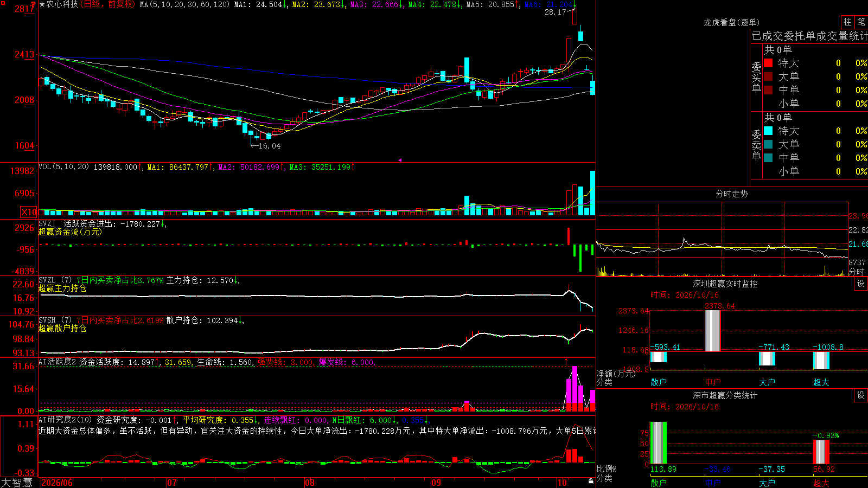Click the teal 中单 sell order swatch

click(x=768, y=158)
